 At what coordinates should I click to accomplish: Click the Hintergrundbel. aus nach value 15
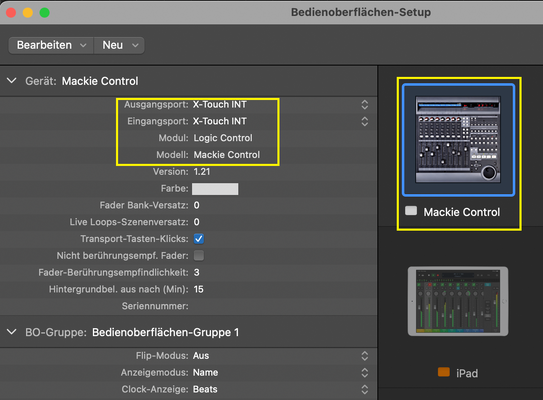coord(198,289)
